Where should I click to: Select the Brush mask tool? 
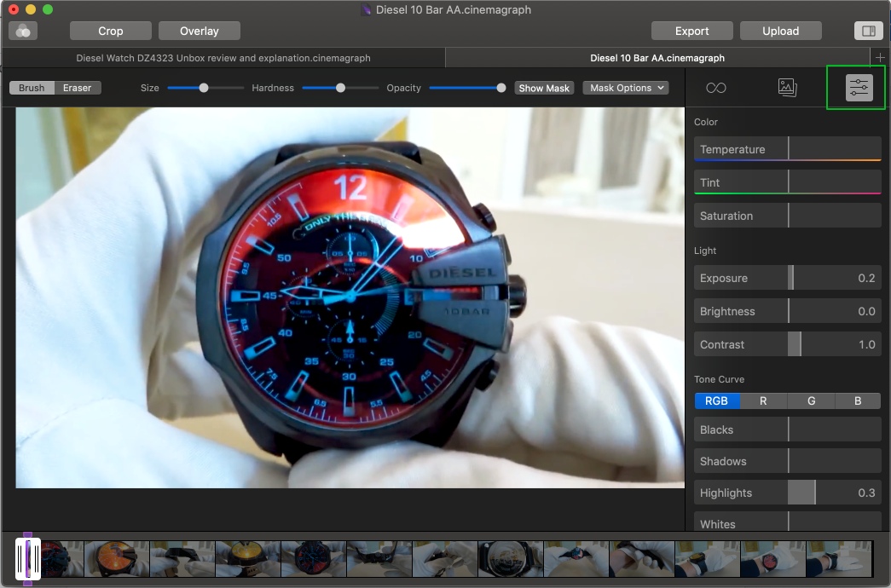[x=32, y=88]
